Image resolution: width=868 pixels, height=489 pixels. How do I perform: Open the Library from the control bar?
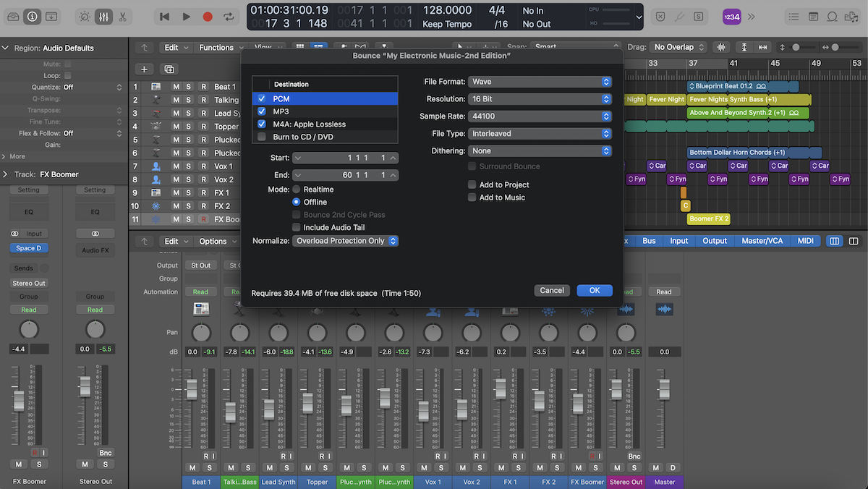pos(12,16)
